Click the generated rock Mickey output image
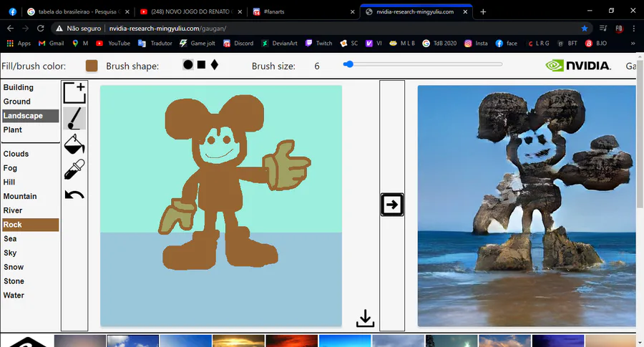 (527, 206)
